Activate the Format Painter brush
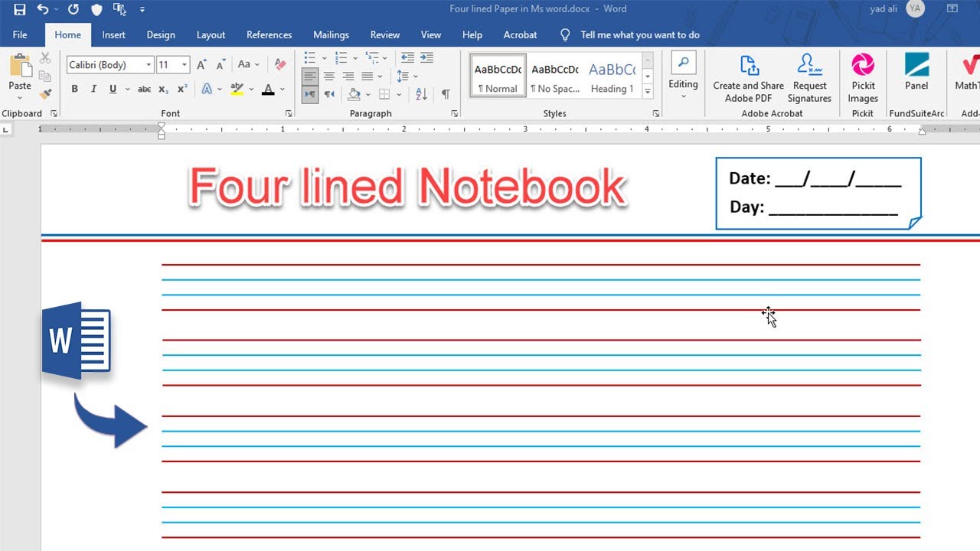980x551 pixels. [x=45, y=94]
